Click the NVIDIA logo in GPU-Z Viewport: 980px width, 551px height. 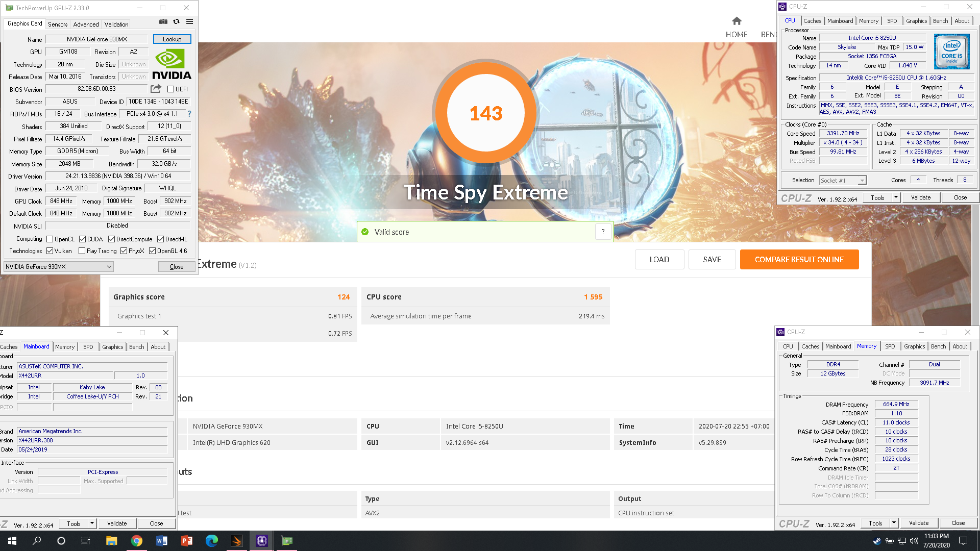tap(171, 64)
